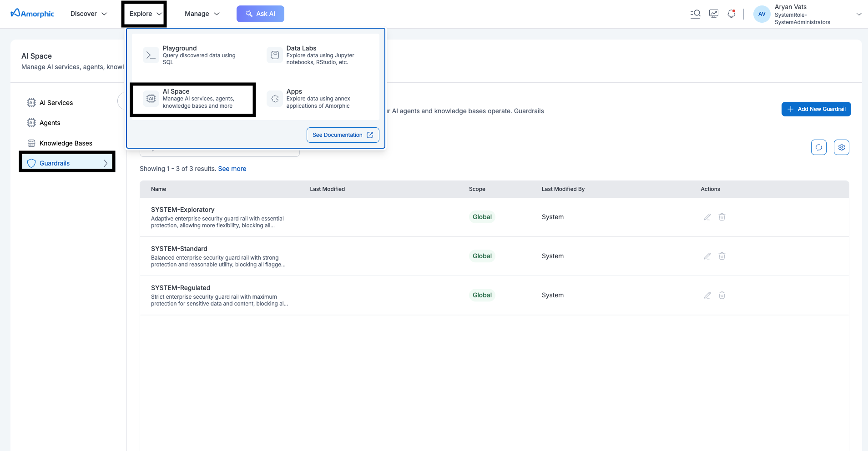Expand the Manage dropdown menu
This screenshot has height=451, width=868.
(202, 14)
